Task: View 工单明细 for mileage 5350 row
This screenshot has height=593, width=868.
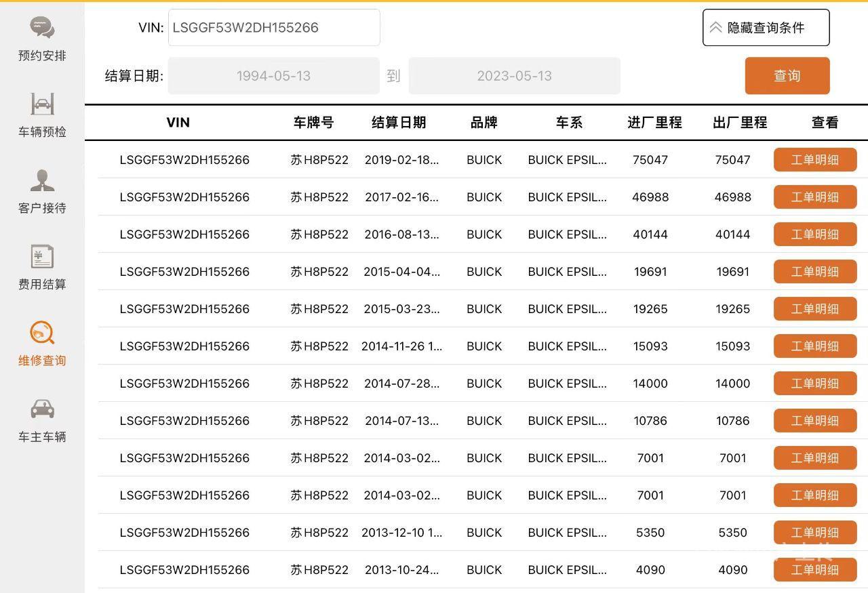Action: (x=815, y=533)
